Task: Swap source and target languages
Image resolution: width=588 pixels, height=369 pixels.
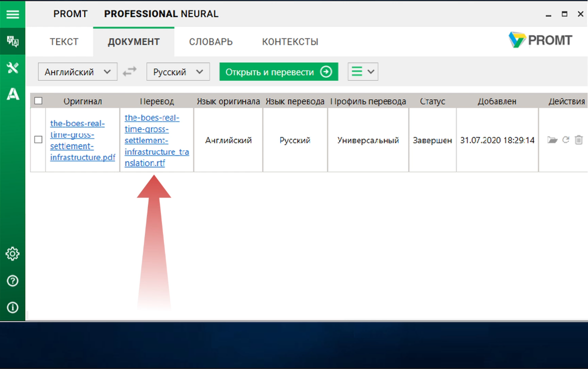Action: (130, 71)
